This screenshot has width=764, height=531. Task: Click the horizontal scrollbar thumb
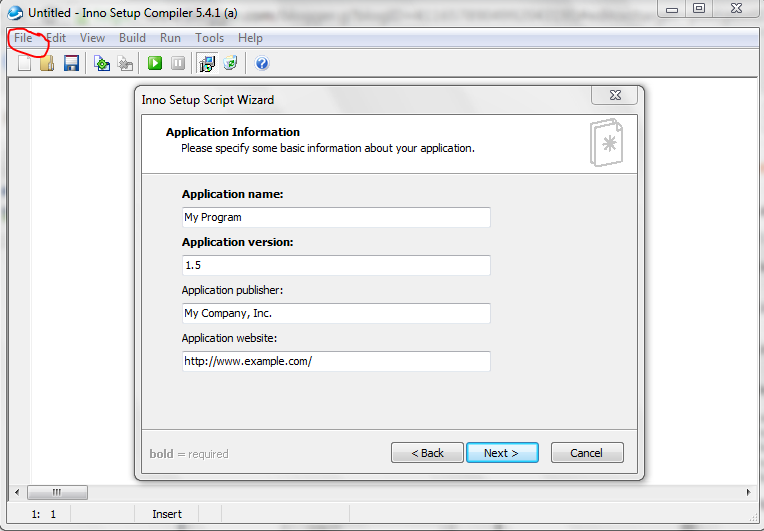[x=57, y=493]
